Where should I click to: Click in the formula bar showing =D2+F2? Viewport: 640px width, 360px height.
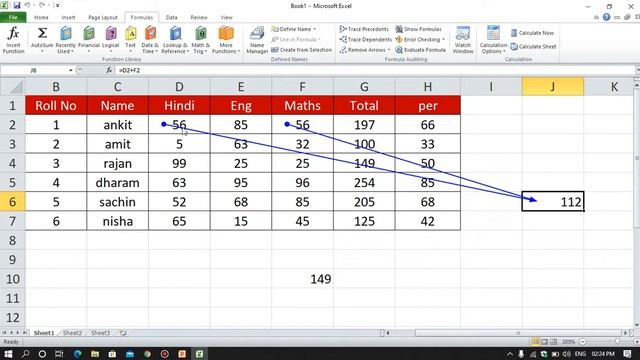376,70
